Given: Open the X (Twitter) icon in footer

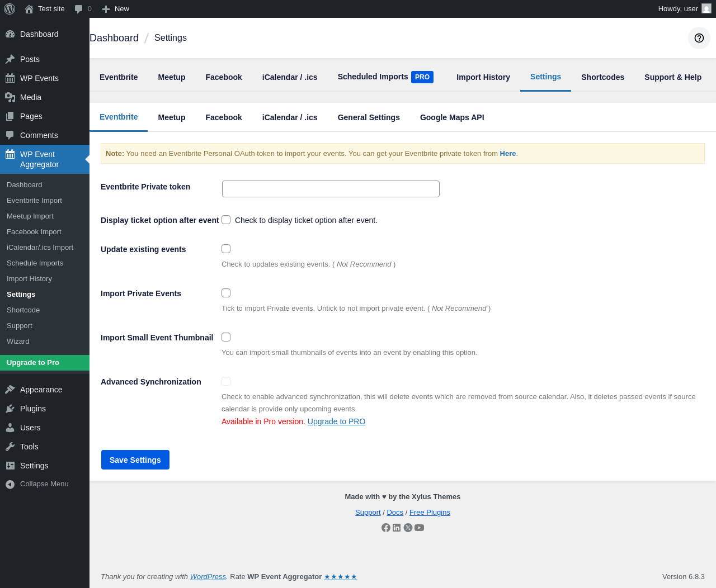Looking at the screenshot, I should point(408,528).
